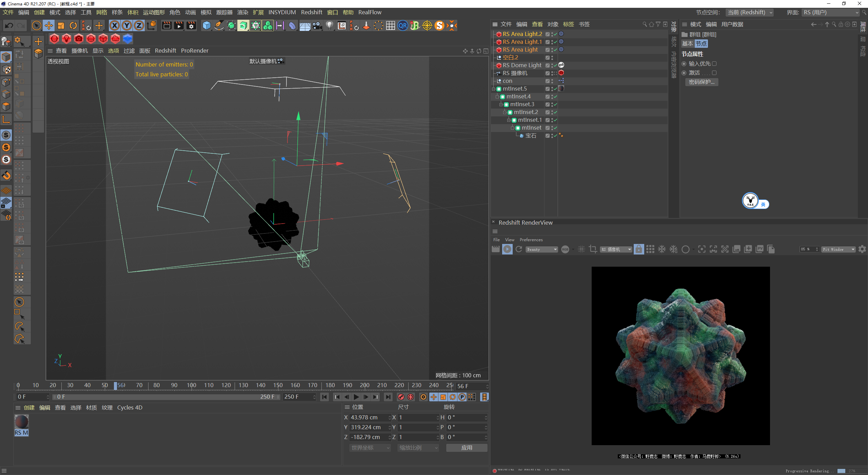Click the RenderView lock camera icon
The width and height of the screenshot is (868, 475).
[638, 249]
